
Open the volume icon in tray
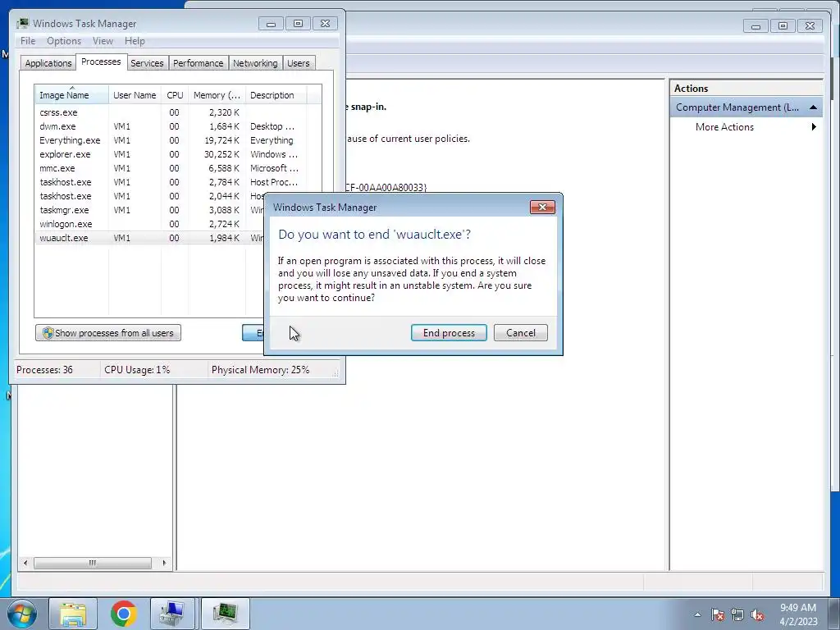(x=757, y=614)
